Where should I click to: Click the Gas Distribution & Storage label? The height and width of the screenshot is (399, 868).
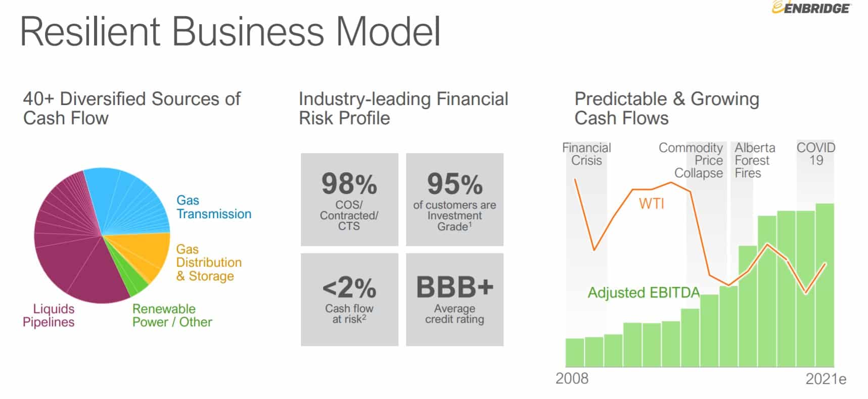tap(208, 263)
